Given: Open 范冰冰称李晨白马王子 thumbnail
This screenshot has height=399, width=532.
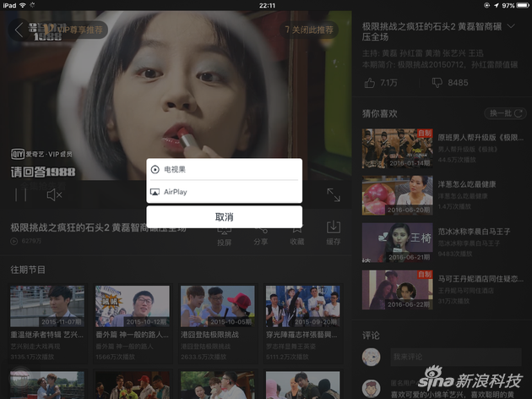Looking at the screenshot, I should 397,243.
